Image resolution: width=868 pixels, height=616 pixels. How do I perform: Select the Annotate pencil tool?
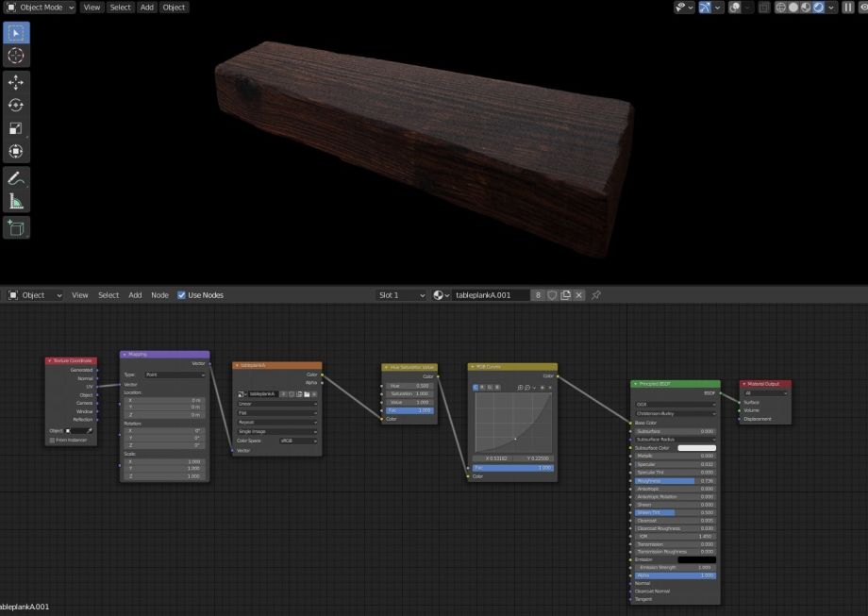(x=16, y=178)
